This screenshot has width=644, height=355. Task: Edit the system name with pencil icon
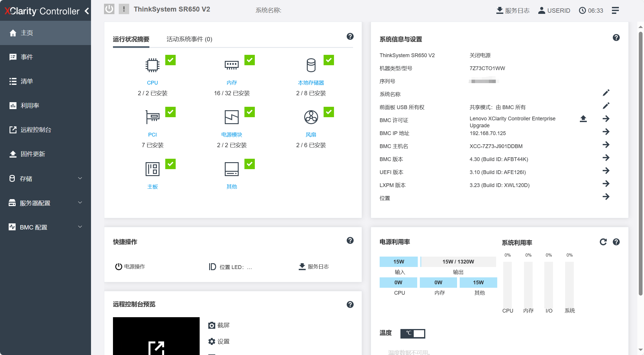pos(606,93)
